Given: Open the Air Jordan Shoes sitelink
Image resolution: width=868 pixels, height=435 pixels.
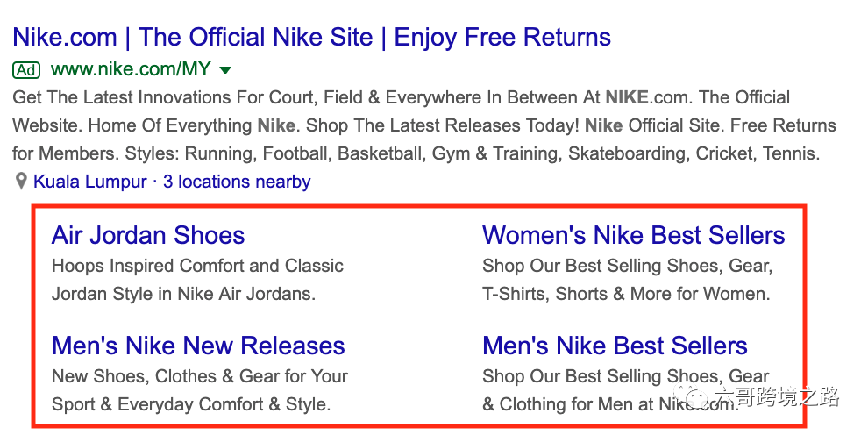Looking at the screenshot, I should pyautogui.click(x=147, y=235).
